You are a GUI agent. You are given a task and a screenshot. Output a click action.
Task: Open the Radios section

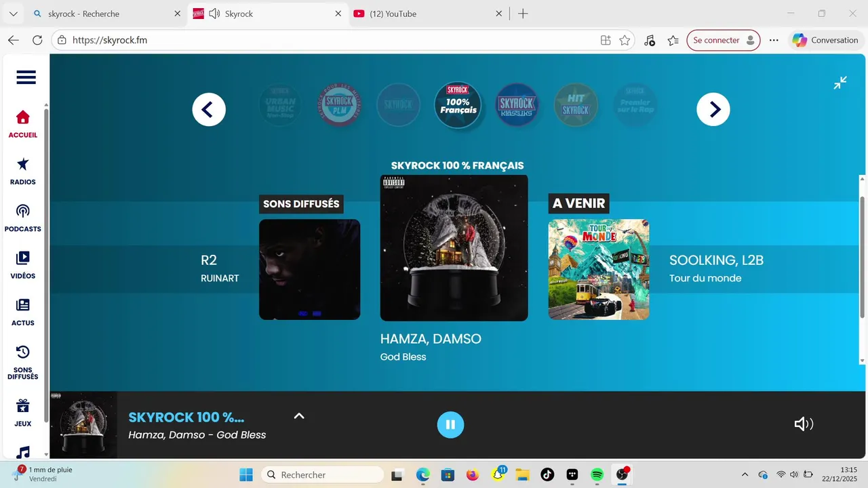point(23,171)
